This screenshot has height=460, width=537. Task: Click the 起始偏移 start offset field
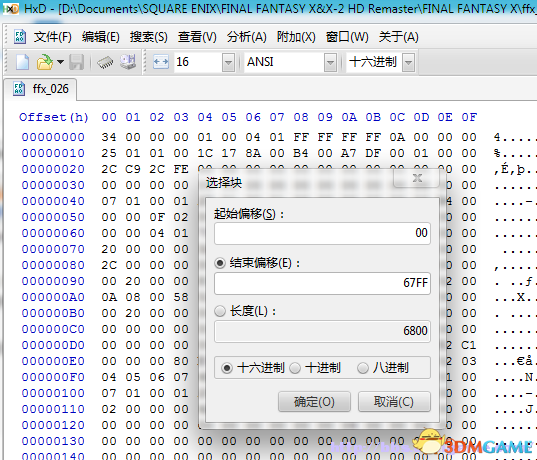pyautogui.click(x=322, y=233)
